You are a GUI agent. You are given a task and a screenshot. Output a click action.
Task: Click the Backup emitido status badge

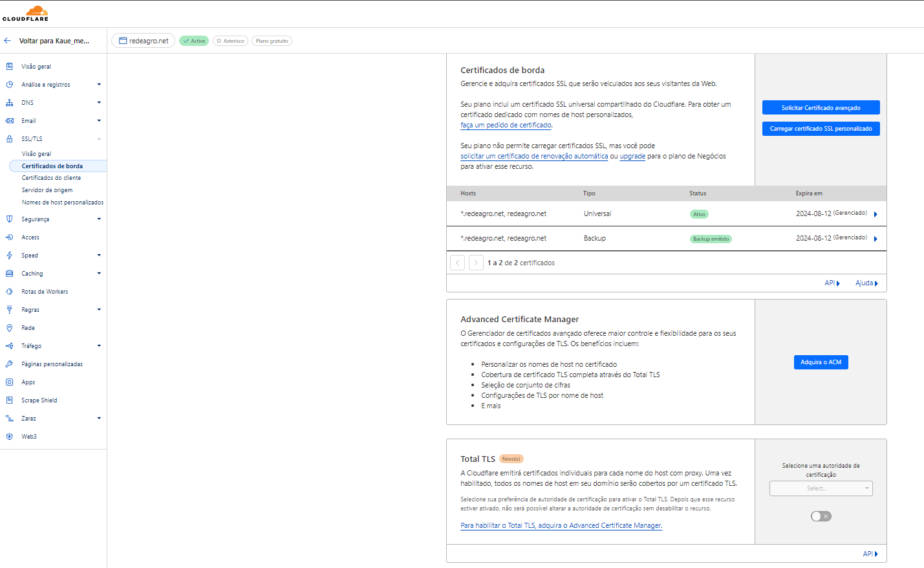click(711, 239)
